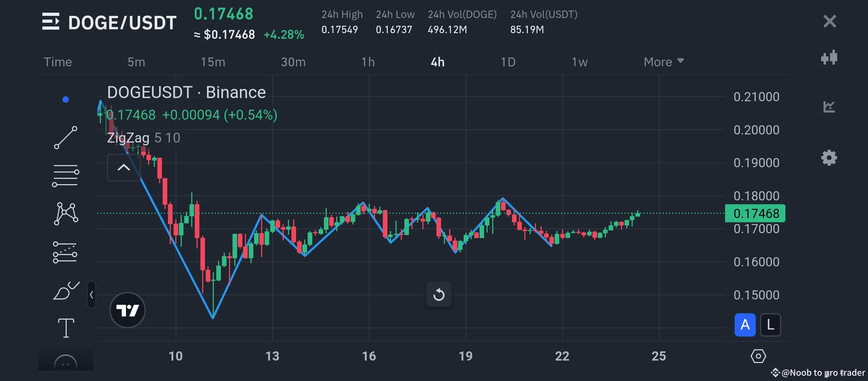The width and height of the screenshot is (868, 381).
Task: Click the TradingView logo on the chart
Action: click(128, 309)
